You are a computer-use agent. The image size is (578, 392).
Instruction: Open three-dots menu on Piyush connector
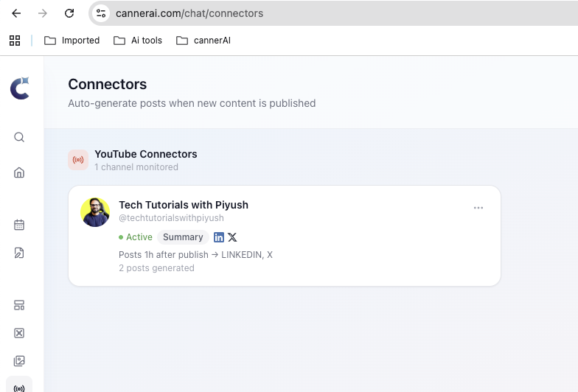click(478, 208)
